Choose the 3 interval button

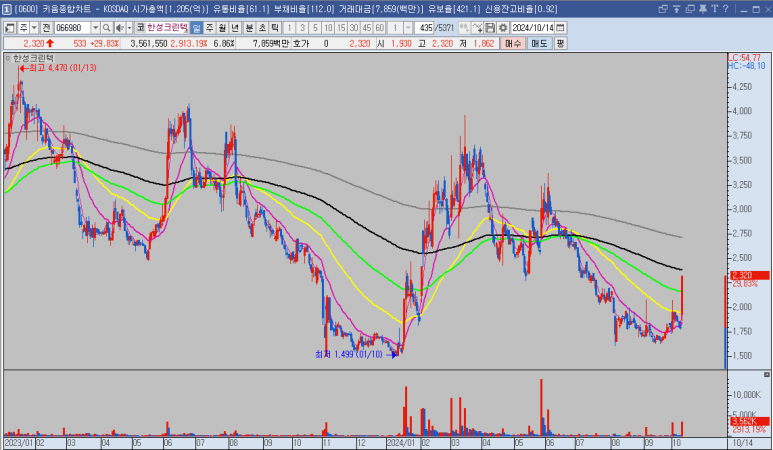(x=303, y=28)
